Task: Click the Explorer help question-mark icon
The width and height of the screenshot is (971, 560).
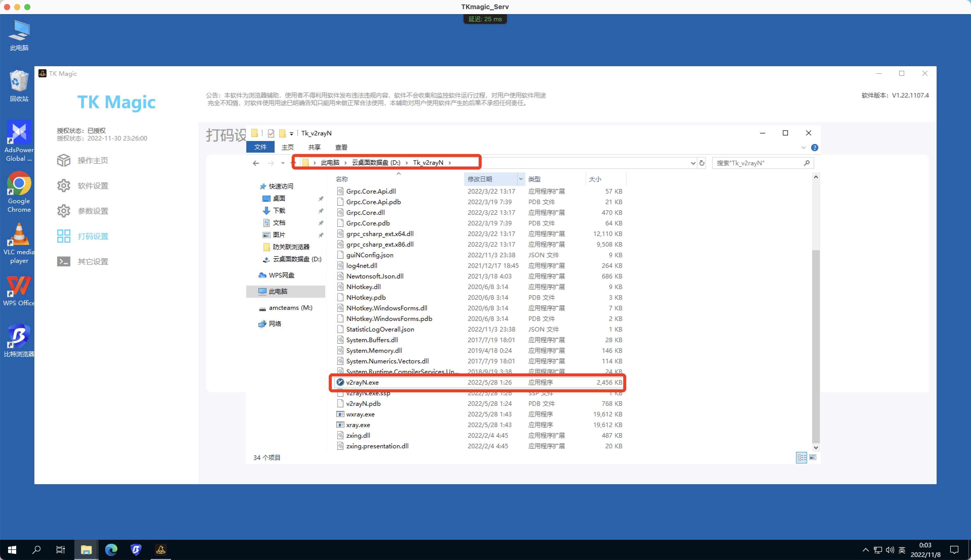Action: coord(815,147)
